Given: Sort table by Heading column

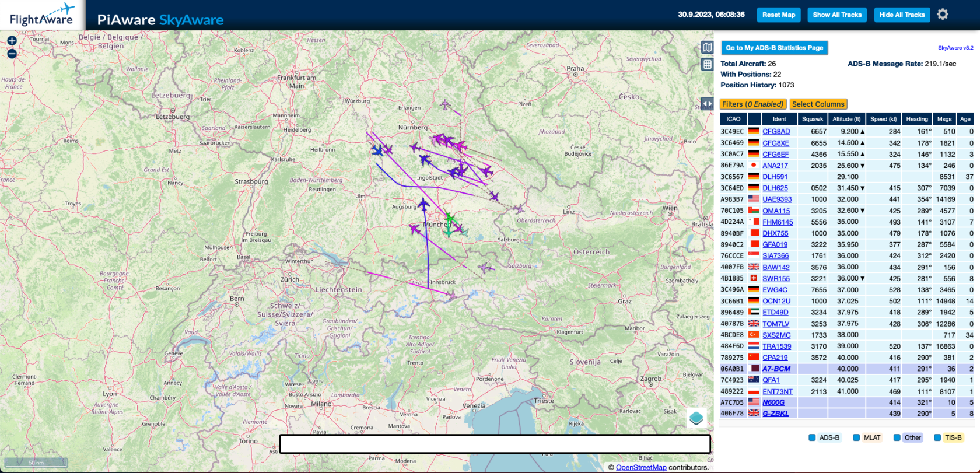Looking at the screenshot, I should coord(917,119).
